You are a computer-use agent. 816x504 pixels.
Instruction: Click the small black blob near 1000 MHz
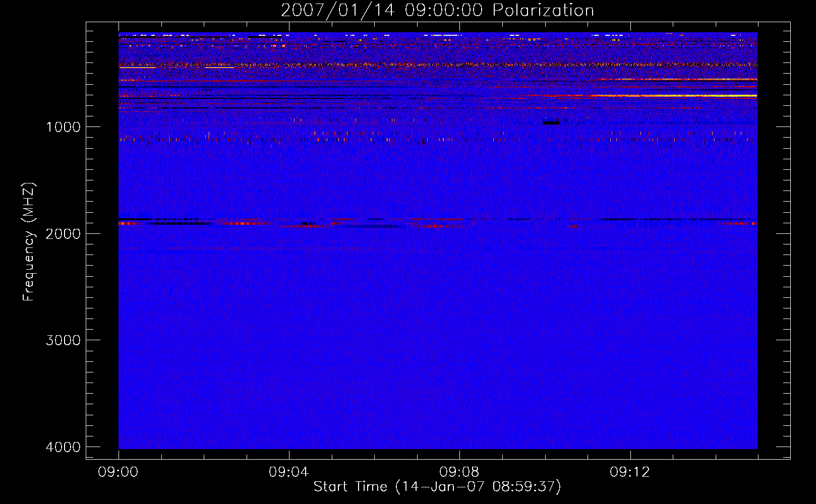551,122
